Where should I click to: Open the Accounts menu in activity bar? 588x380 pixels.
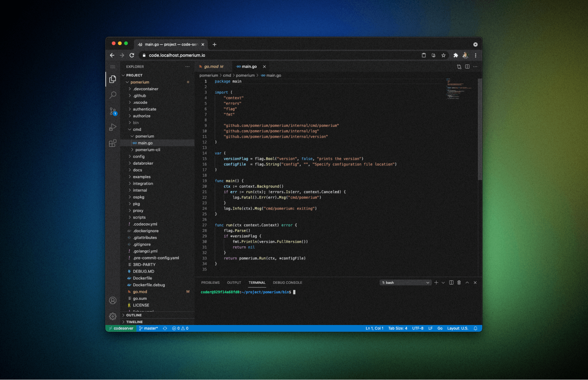[x=113, y=301]
